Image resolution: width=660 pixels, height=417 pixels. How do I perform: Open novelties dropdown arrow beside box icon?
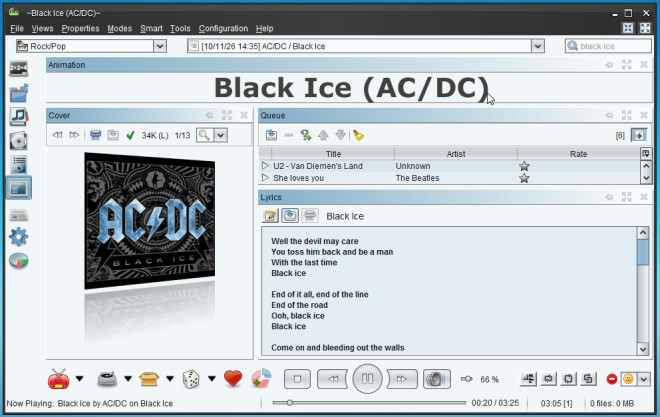[170, 379]
